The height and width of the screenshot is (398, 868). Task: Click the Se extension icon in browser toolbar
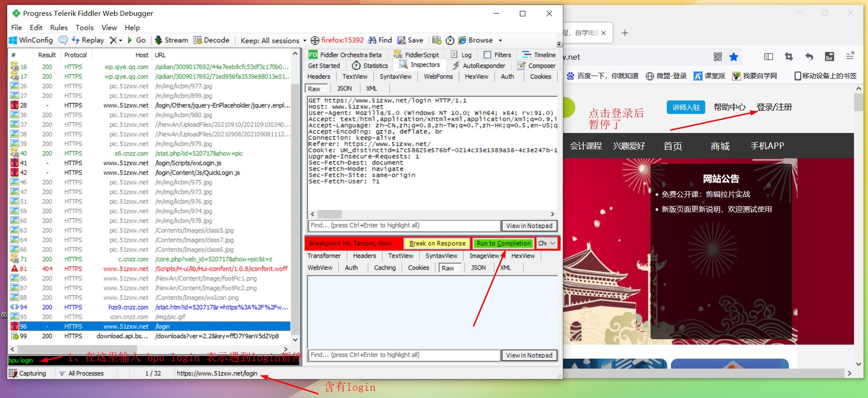tap(829, 57)
